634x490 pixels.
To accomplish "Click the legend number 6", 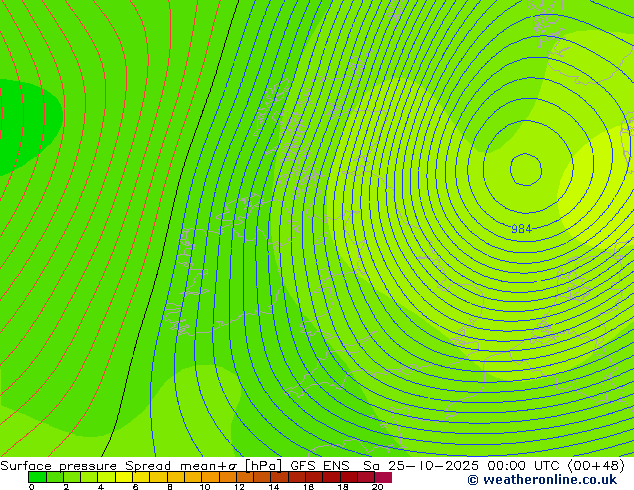I will pyautogui.click(x=135, y=487).
